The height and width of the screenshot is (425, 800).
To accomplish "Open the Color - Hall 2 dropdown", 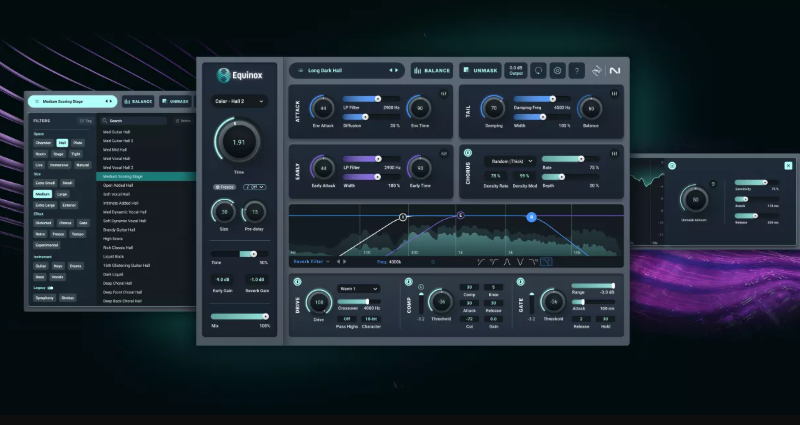I will (239, 101).
